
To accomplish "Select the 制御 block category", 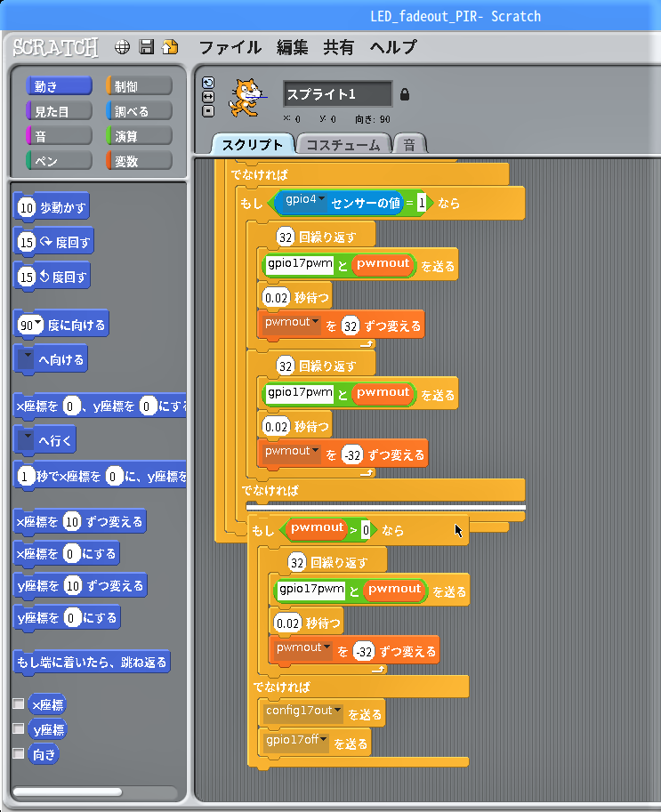I will tap(139, 86).
